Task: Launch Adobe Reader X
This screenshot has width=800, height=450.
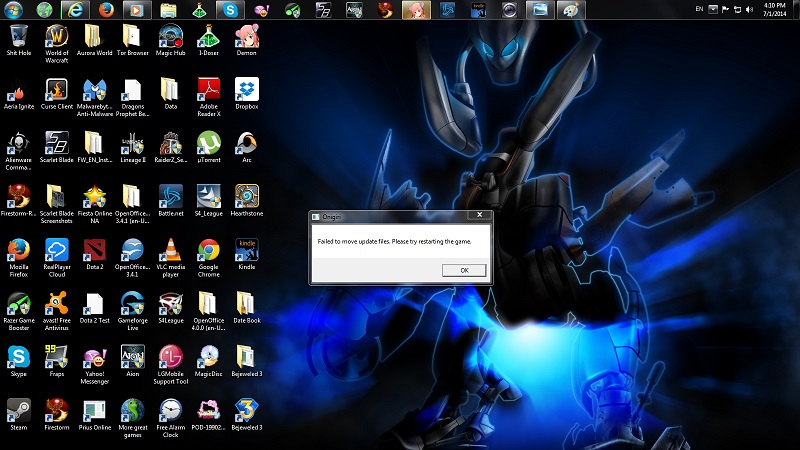Action: (209, 97)
